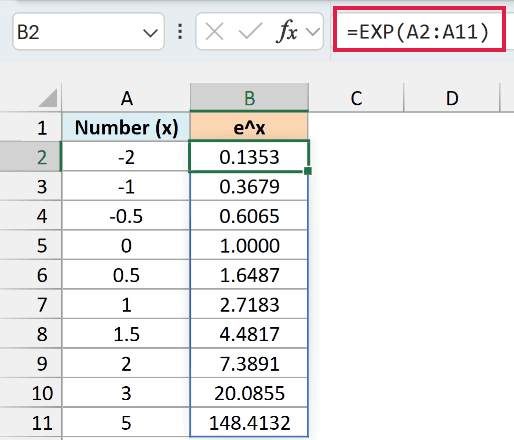514x440 pixels.
Task: Select the cell showing 1.0000
Action: tap(249, 245)
